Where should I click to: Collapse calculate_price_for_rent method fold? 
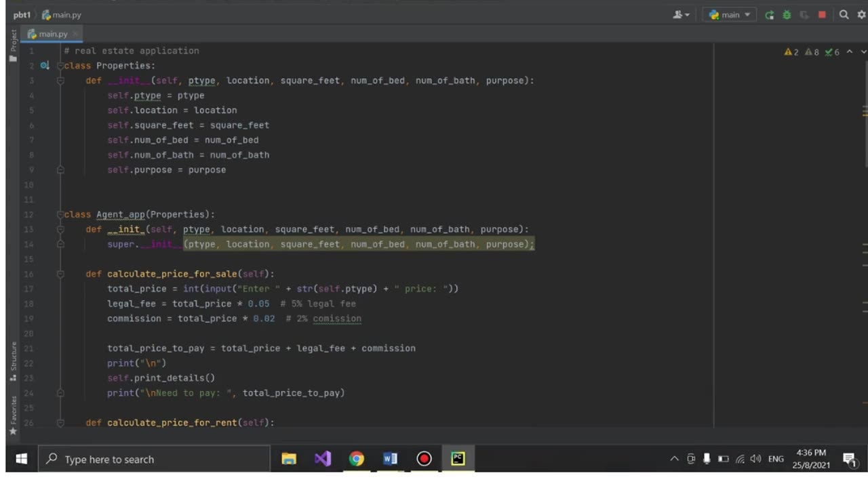pos(60,423)
